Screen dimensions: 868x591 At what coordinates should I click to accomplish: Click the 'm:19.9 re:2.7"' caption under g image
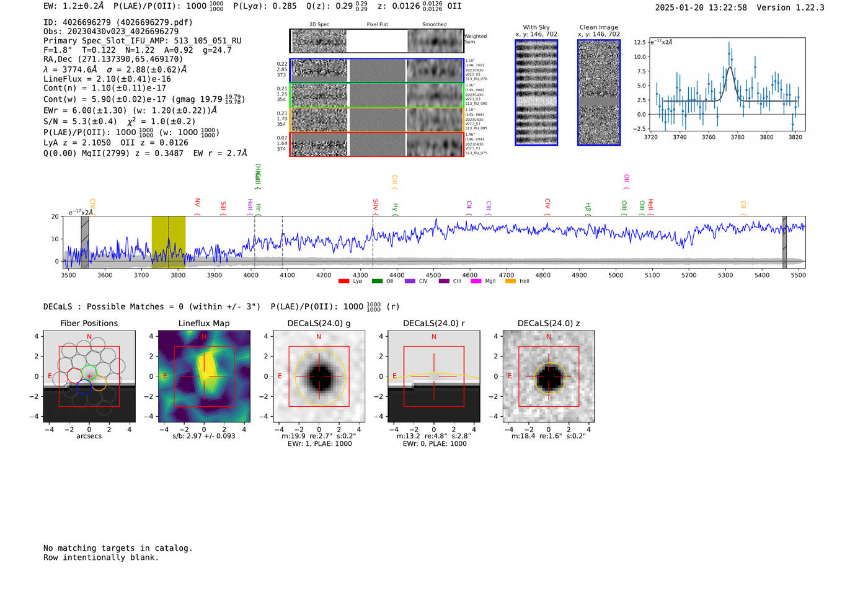coord(319,436)
